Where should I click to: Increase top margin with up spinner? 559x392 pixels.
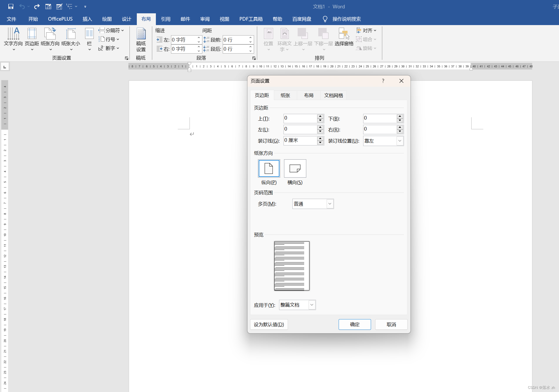point(320,116)
